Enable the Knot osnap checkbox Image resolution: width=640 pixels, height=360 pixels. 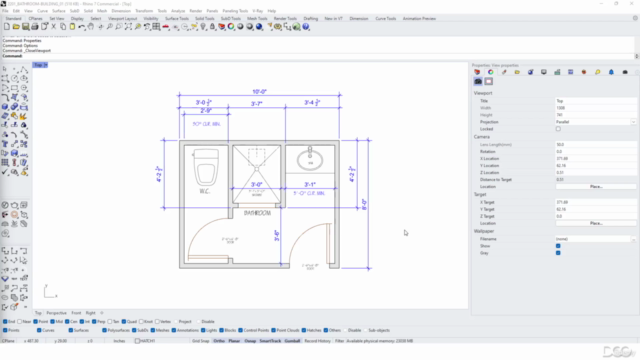click(141, 322)
